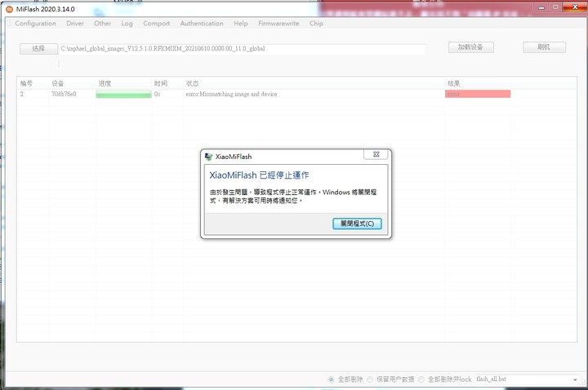Image resolution: width=588 pixels, height=390 pixels.
Task: Open the Configuration menu
Action: (x=35, y=23)
